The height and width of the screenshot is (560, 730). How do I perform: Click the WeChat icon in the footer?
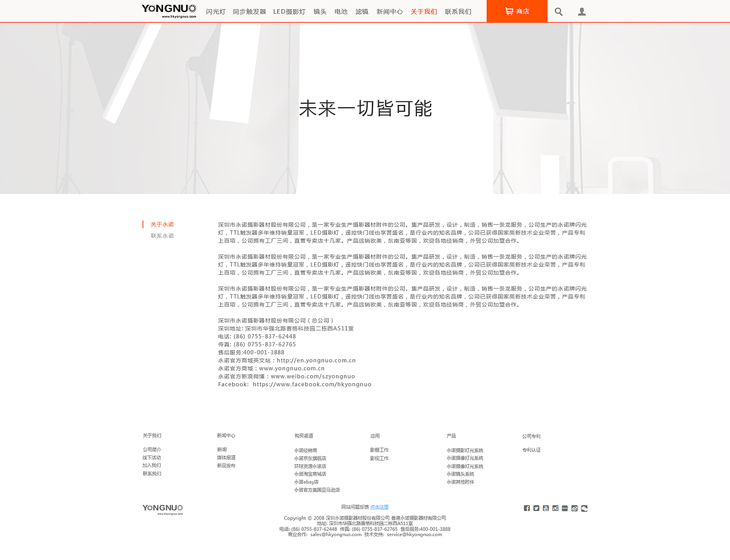point(583,508)
